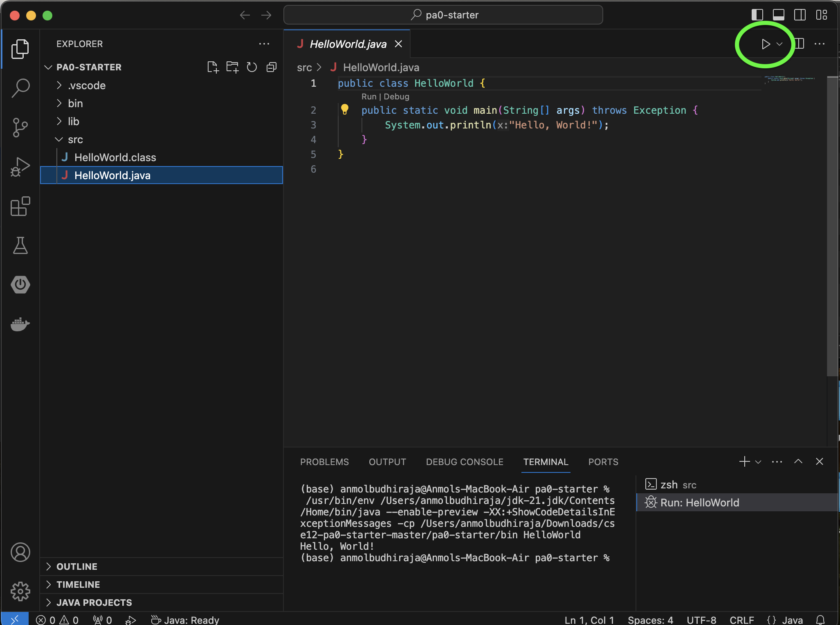
Task: Expand the TIMELINE section
Action: pyautogui.click(x=161, y=585)
